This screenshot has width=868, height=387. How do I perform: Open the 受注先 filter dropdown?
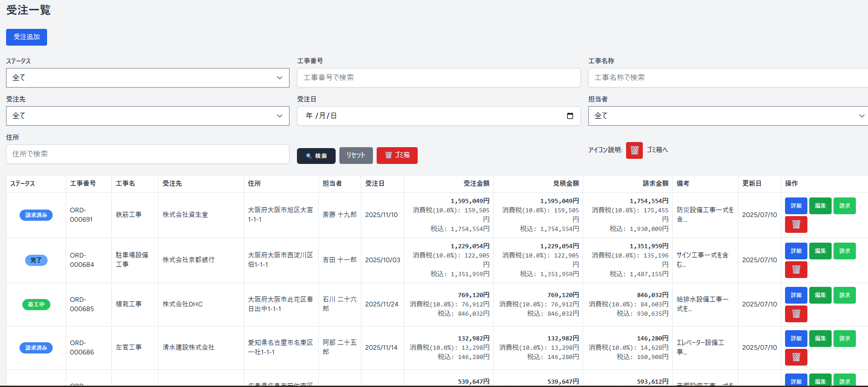[147, 116]
